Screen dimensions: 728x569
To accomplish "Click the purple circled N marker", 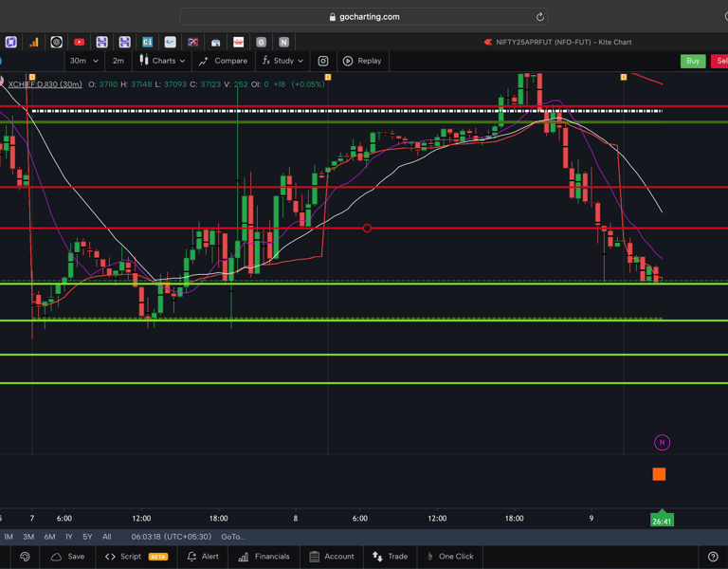I will 662,443.
